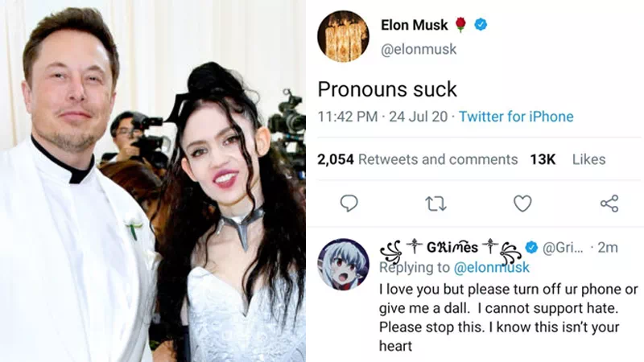View the 2,054 Retweets and comments
This screenshot has height=362, width=644.
(x=417, y=159)
